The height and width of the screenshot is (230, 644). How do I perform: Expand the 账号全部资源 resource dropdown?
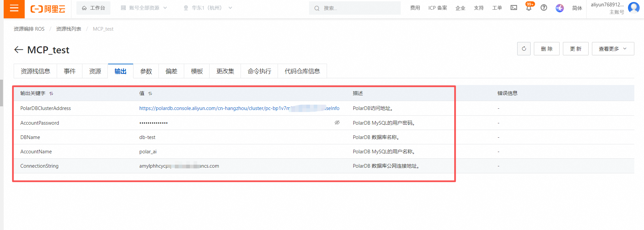point(143,8)
